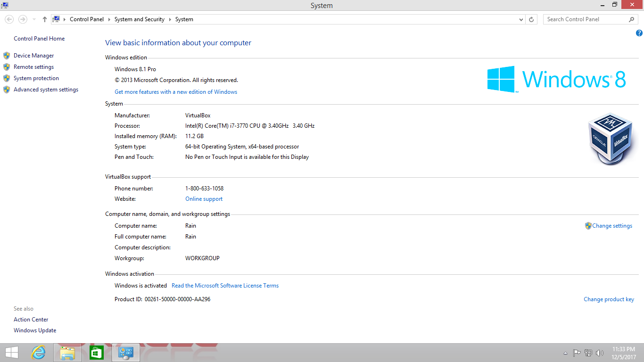Click support phone number 1-800-633-1058
This screenshot has width=644, height=362.
click(x=204, y=189)
